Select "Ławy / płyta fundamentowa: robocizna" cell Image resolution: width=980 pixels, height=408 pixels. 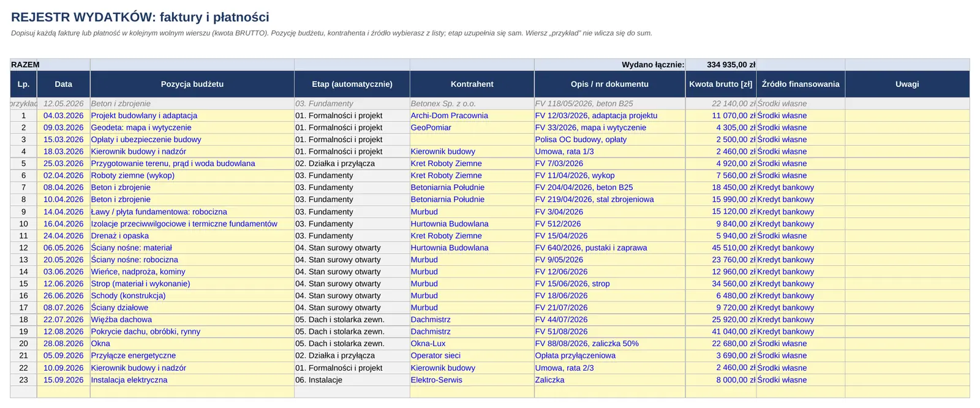192,211
